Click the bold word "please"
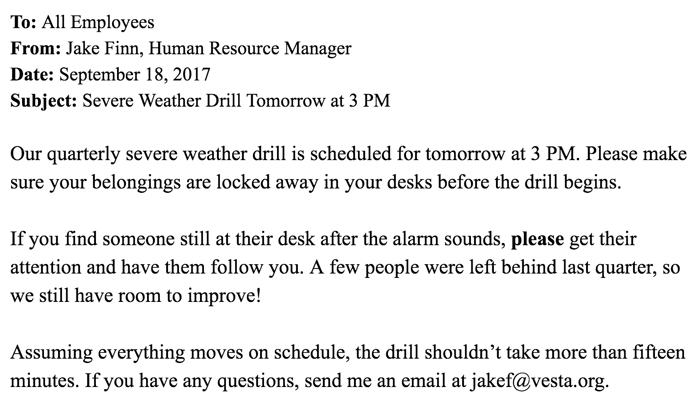Image resolution: width=700 pixels, height=408 pixels. pos(538,241)
